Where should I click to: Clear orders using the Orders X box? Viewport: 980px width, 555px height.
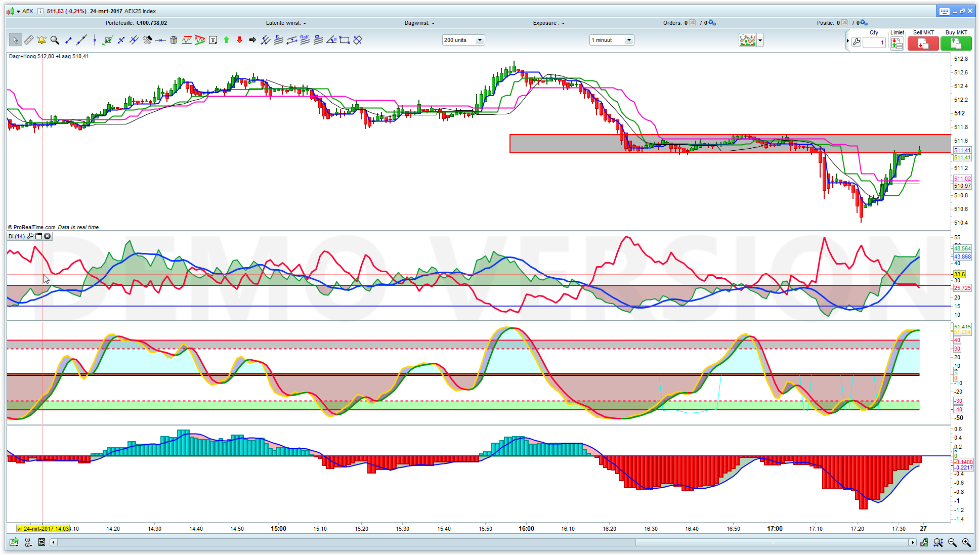coord(693,23)
